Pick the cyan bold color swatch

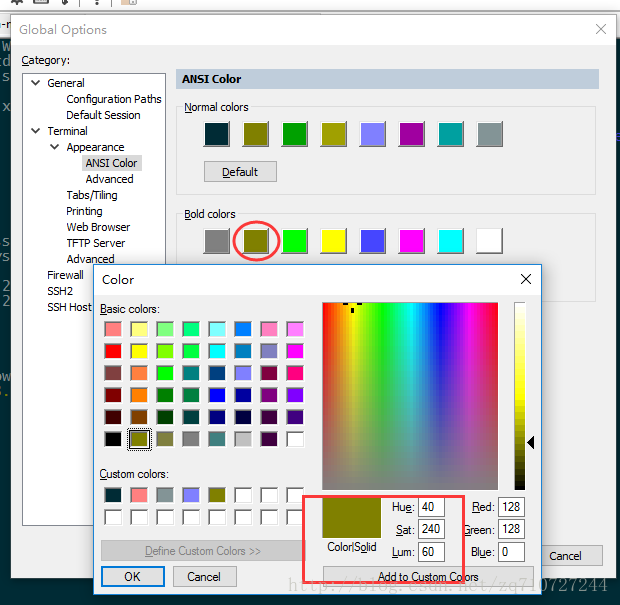coord(450,241)
